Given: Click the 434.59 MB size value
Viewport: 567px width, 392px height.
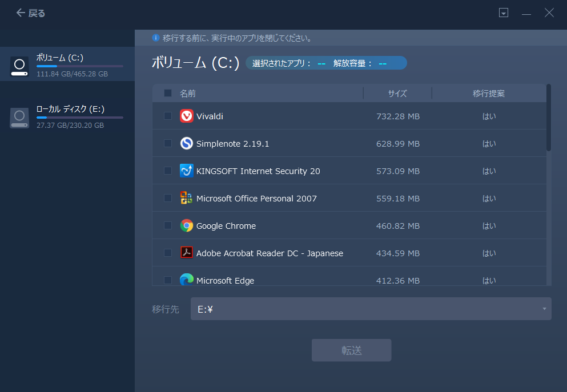Looking at the screenshot, I should [x=398, y=253].
